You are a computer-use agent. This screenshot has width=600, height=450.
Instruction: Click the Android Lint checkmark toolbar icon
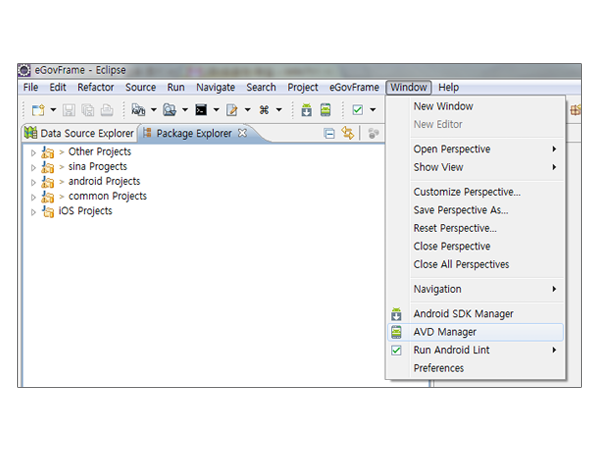[x=357, y=110]
